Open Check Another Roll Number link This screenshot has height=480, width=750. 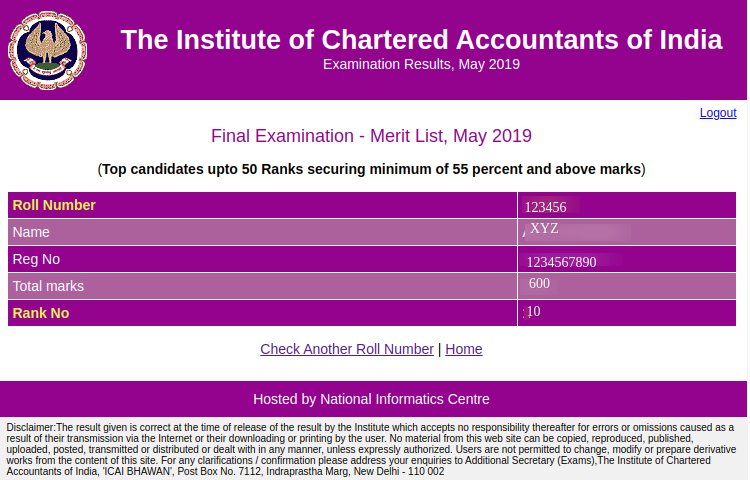click(x=347, y=349)
